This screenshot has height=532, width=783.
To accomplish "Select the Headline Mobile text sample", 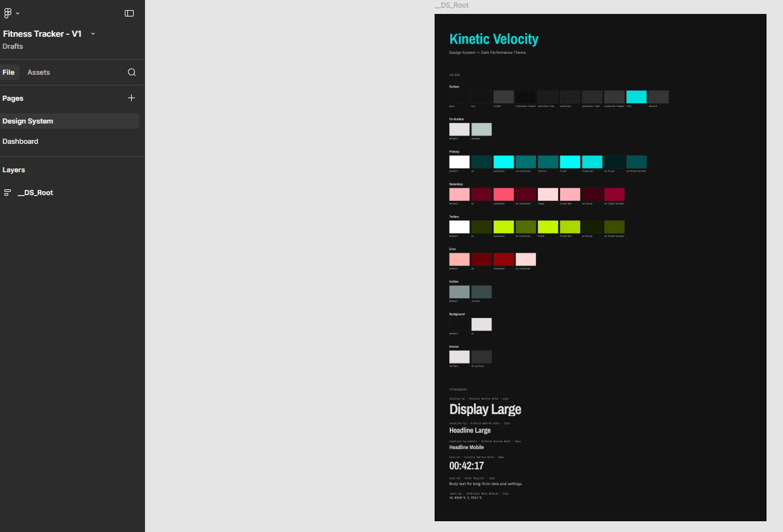I will (x=466, y=447).
